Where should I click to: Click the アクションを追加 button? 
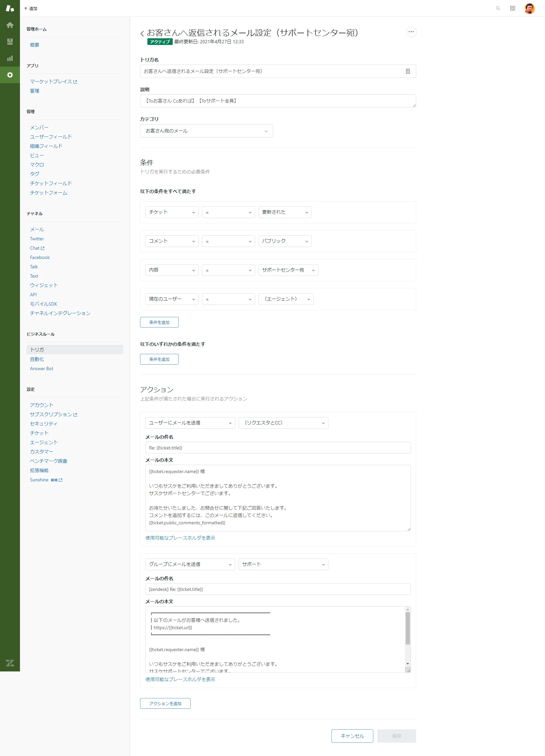click(165, 703)
